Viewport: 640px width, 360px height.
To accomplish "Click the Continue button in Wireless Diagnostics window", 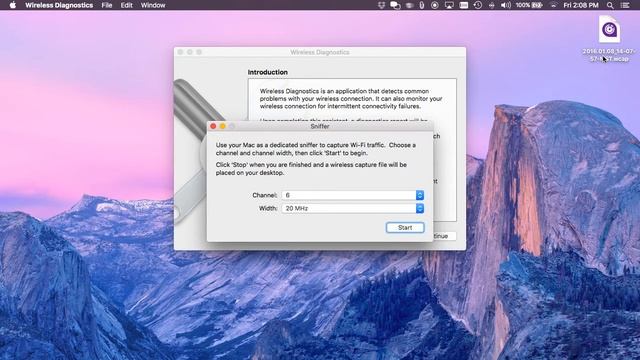I will 444,236.
